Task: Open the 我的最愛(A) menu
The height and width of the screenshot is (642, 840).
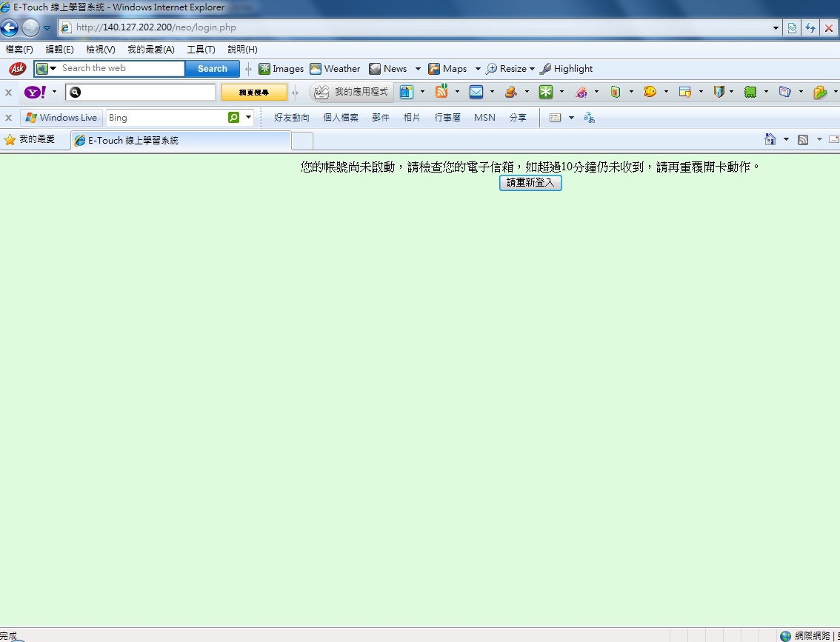Action: click(151, 50)
